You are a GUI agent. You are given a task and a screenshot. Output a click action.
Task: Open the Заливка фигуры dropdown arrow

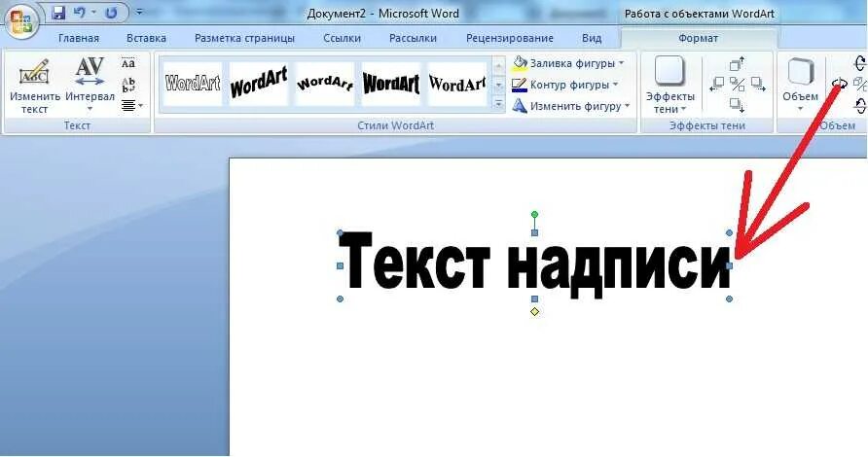coord(621,63)
